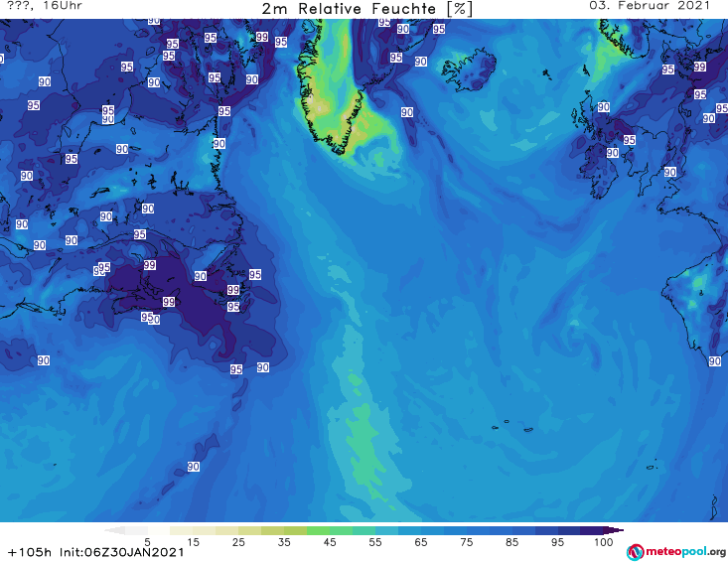Click the '90' contour label beside the Iberian coast

[x=714, y=361]
